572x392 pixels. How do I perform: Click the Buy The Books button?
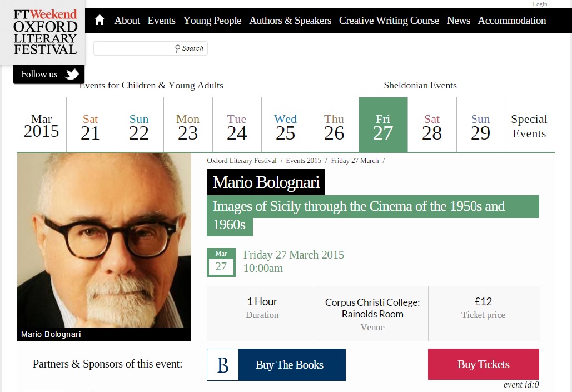pyautogui.click(x=276, y=365)
